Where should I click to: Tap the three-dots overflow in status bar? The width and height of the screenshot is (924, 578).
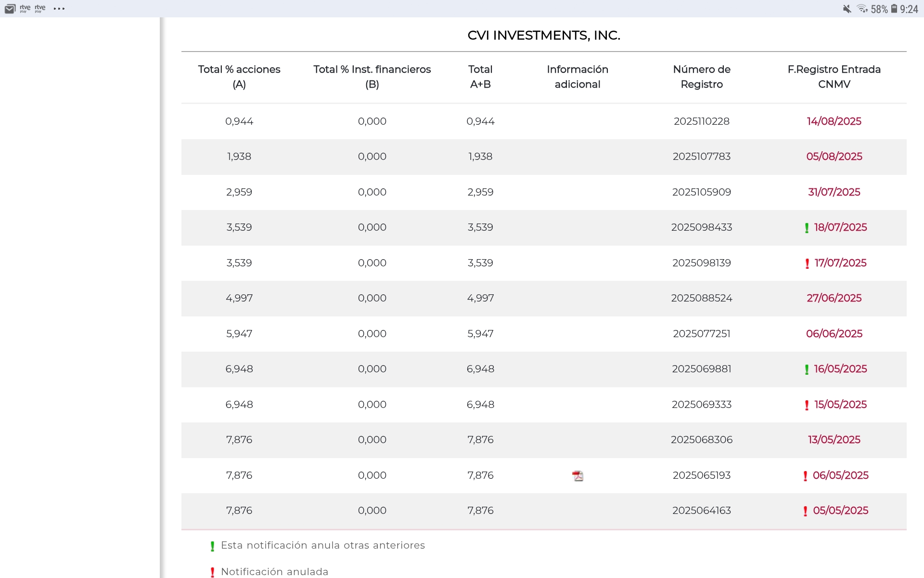pyautogui.click(x=59, y=9)
